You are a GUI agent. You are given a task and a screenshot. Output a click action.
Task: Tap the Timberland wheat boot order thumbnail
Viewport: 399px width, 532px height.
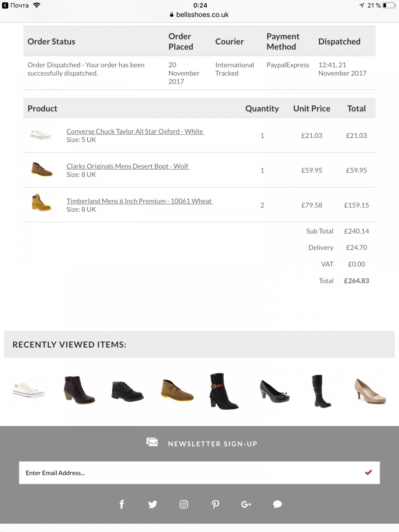point(41,203)
